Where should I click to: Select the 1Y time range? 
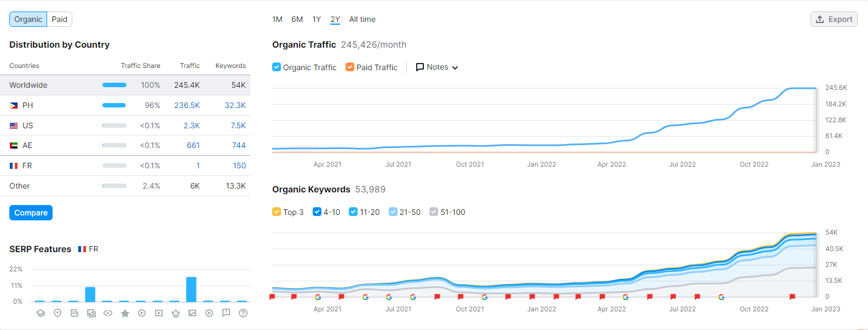click(317, 19)
